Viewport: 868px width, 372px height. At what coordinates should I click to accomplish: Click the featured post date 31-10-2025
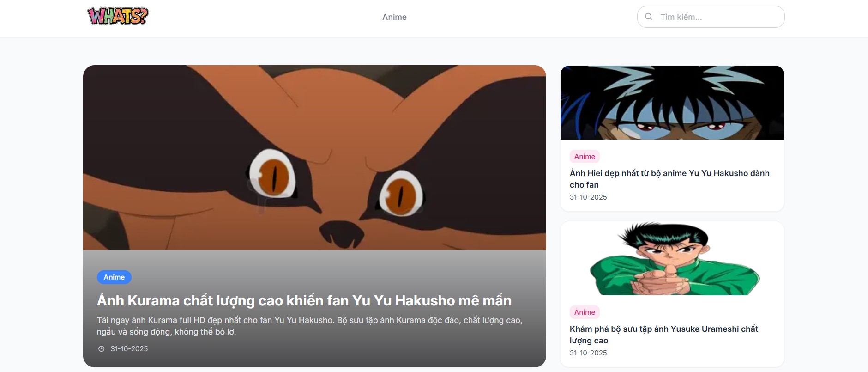pyautogui.click(x=129, y=349)
